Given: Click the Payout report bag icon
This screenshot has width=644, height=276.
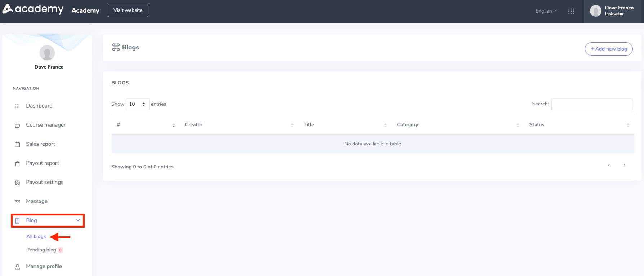Looking at the screenshot, I should click(x=17, y=163).
